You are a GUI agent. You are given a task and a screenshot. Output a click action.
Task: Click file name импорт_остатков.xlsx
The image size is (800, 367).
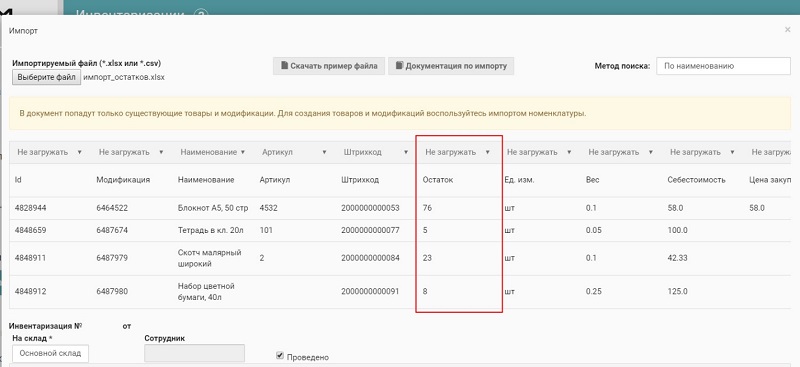click(124, 78)
